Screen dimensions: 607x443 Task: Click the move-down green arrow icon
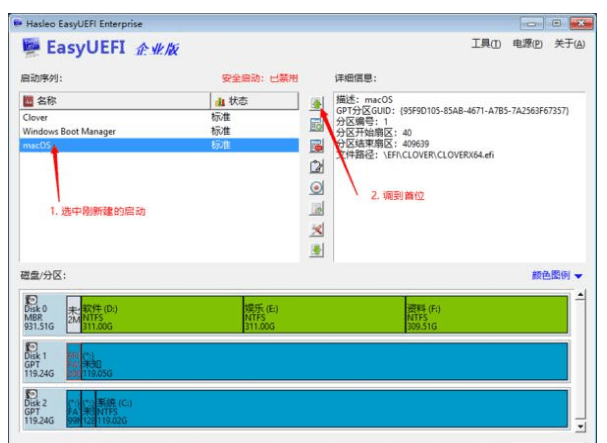pos(317,250)
